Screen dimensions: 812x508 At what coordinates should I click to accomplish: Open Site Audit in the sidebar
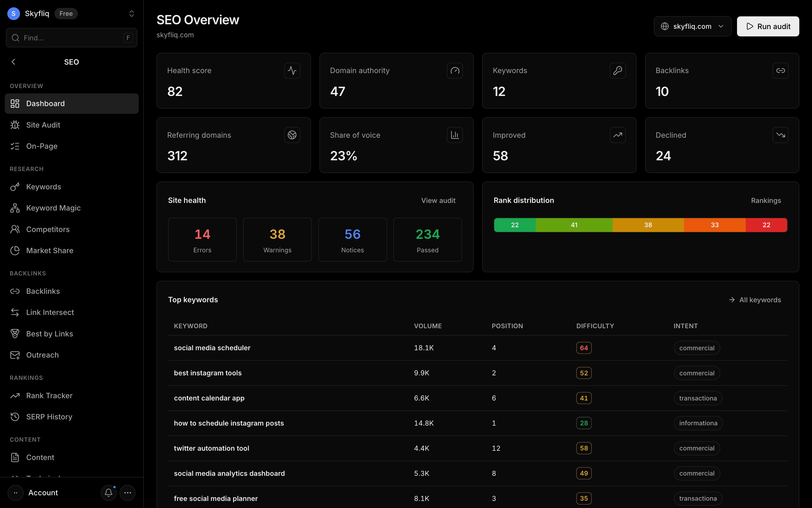[71, 125]
